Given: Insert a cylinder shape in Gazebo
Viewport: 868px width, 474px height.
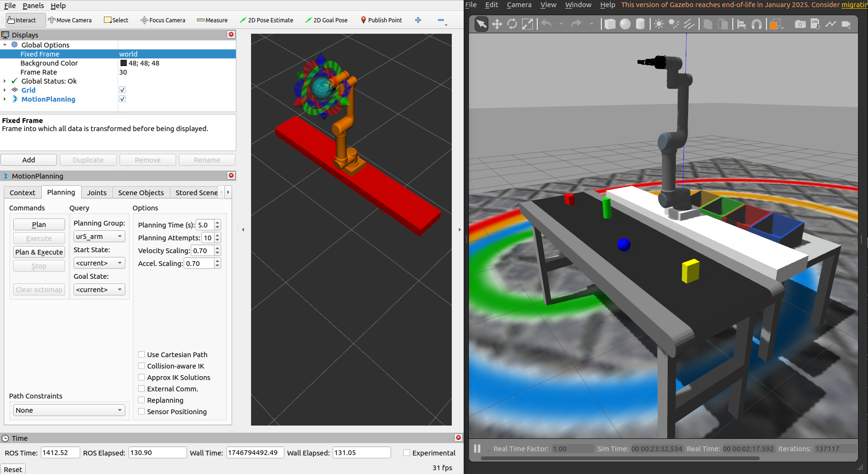Looking at the screenshot, I should [640, 24].
